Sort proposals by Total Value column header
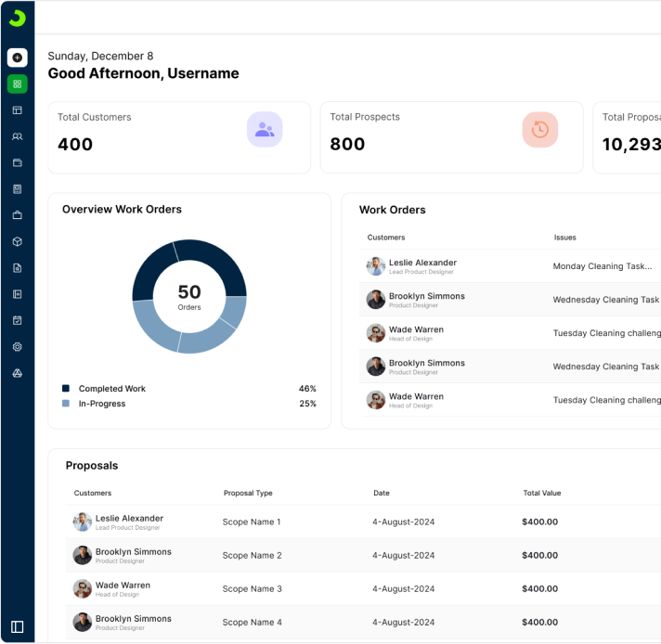 [x=542, y=493]
